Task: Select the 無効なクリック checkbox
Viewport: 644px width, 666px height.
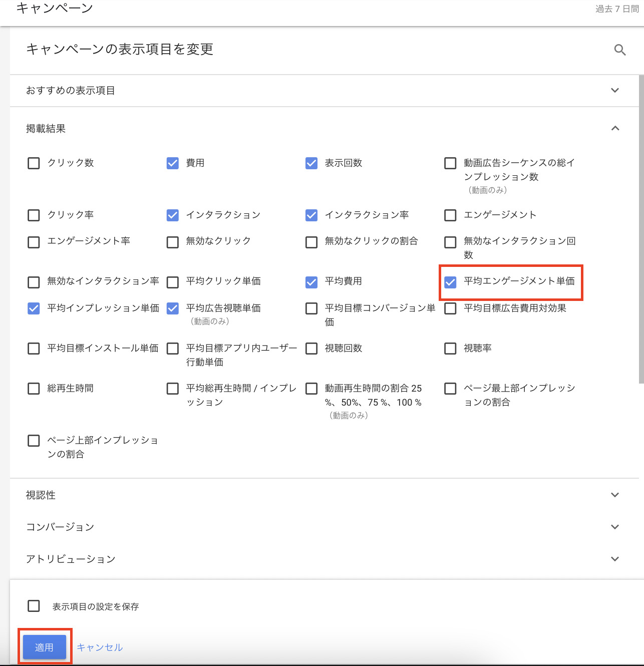Action: pyautogui.click(x=173, y=242)
